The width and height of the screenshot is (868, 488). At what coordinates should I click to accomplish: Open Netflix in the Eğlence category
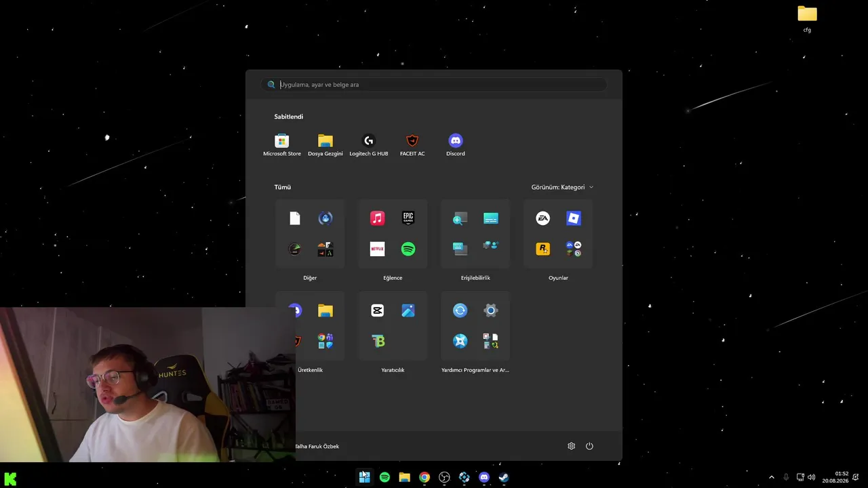[x=378, y=249]
